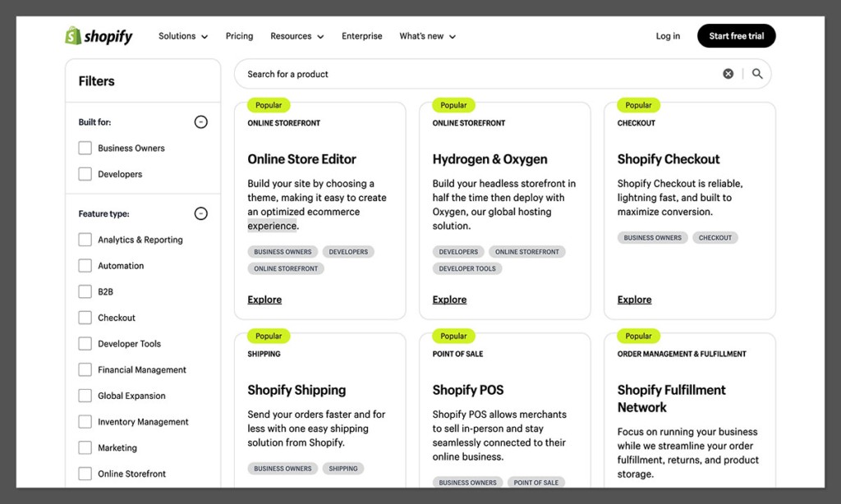
Task: Click the Shopify bag logo
Action: point(72,35)
